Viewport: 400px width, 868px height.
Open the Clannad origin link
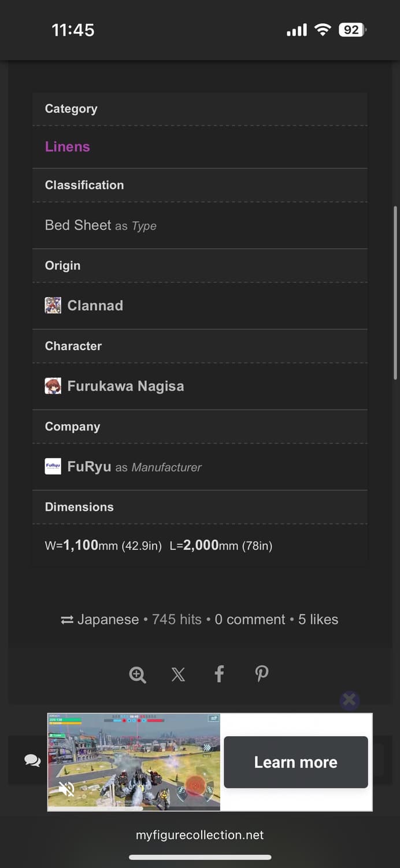coord(95,306)
